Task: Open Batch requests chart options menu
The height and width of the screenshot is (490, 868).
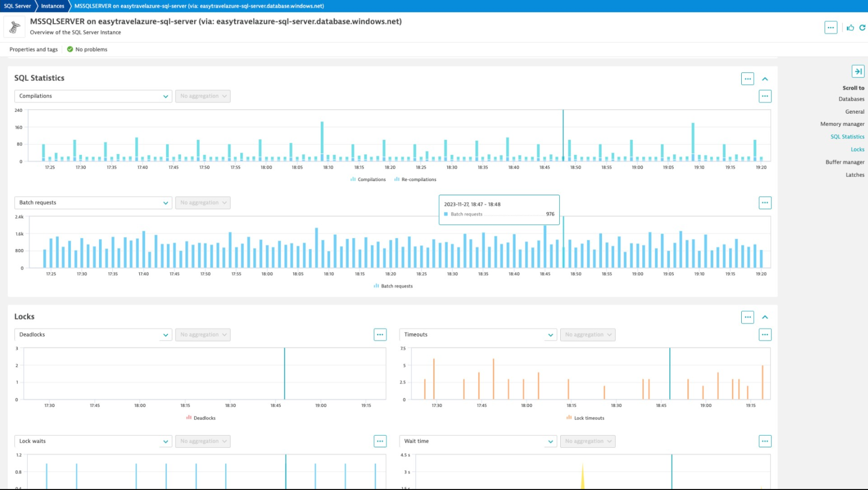Action: pos(764,203)
